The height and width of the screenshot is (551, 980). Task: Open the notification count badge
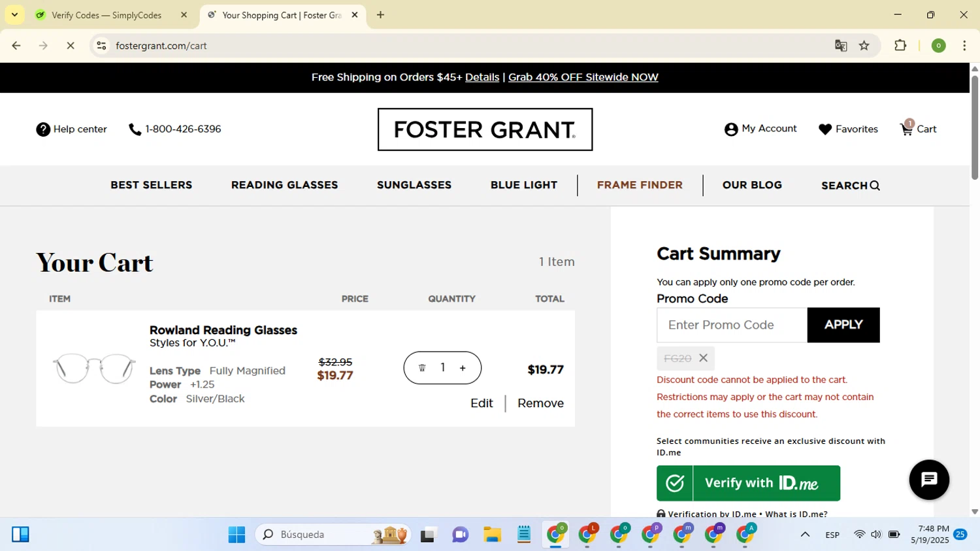(x=960, y=535)
